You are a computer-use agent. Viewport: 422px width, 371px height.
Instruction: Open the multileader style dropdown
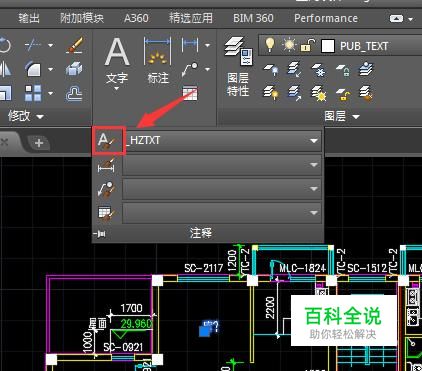point(222,189)
